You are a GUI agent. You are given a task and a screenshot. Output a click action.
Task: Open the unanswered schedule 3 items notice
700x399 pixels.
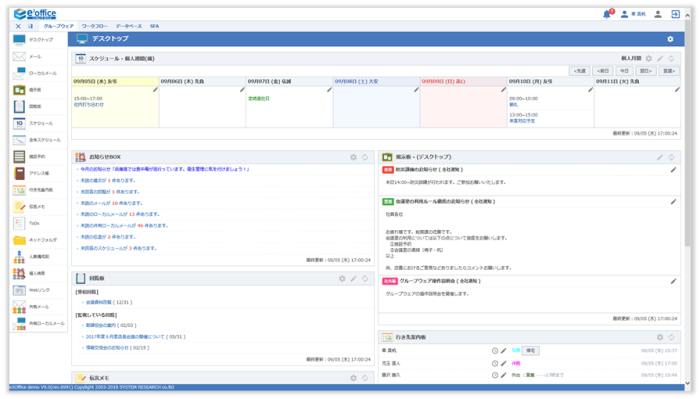click(118, 248)
